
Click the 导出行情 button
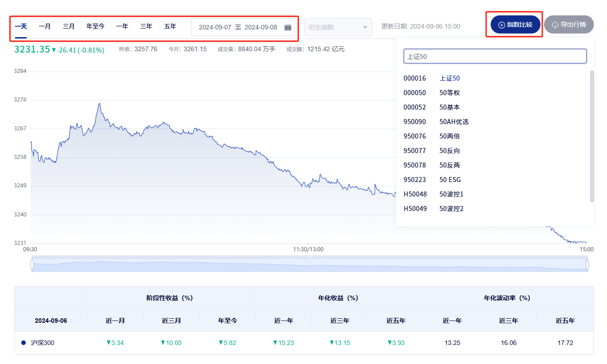click(569, 25)
